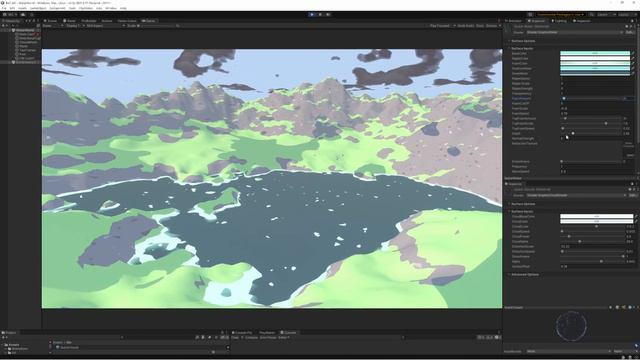Open the Component menu

pyautogui.click(x=58, y=8)
